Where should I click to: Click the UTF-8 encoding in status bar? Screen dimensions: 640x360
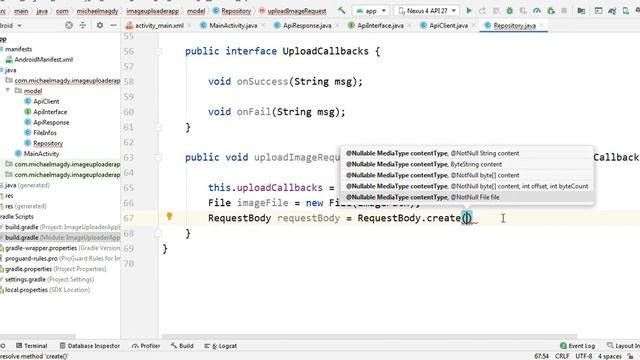tap(584, 356)
